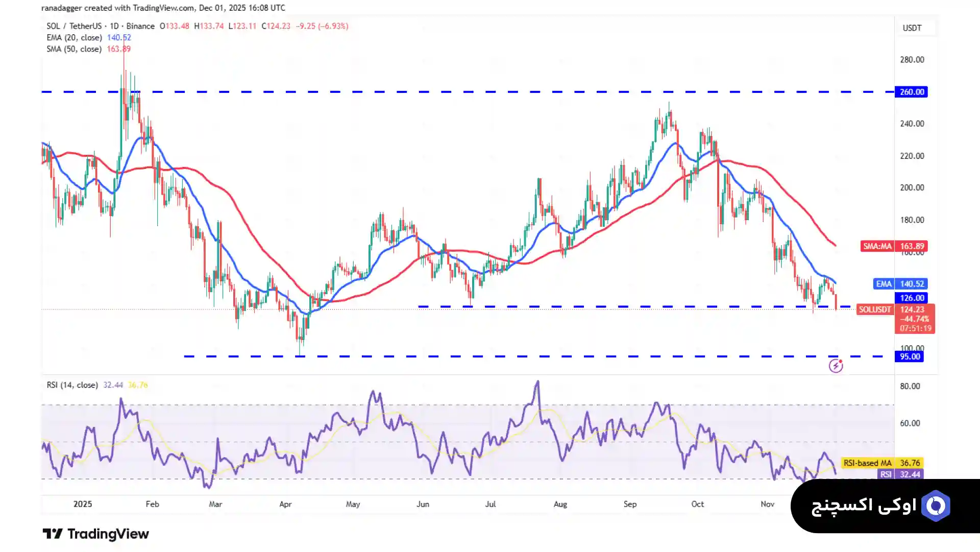The image size is (980, 552).
Task: Click the Sep label on time axis
Action: click(630, 504)
